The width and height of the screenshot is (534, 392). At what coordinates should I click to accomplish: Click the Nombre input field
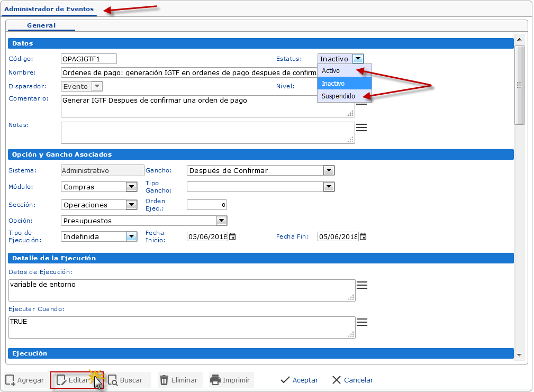pos(189,72)
